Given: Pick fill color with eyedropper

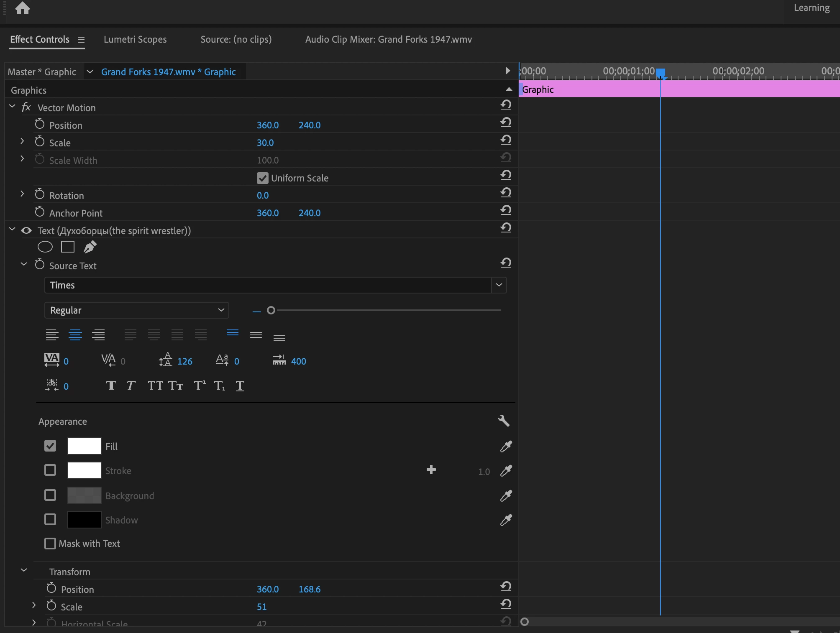Looking at the screenshot, I should pos(506,447).
